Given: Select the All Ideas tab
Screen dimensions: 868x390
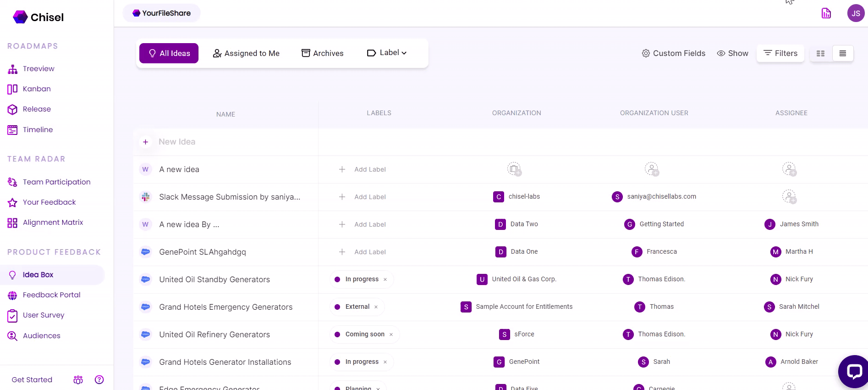Looking at the screenshot, I should pos(169,53).
